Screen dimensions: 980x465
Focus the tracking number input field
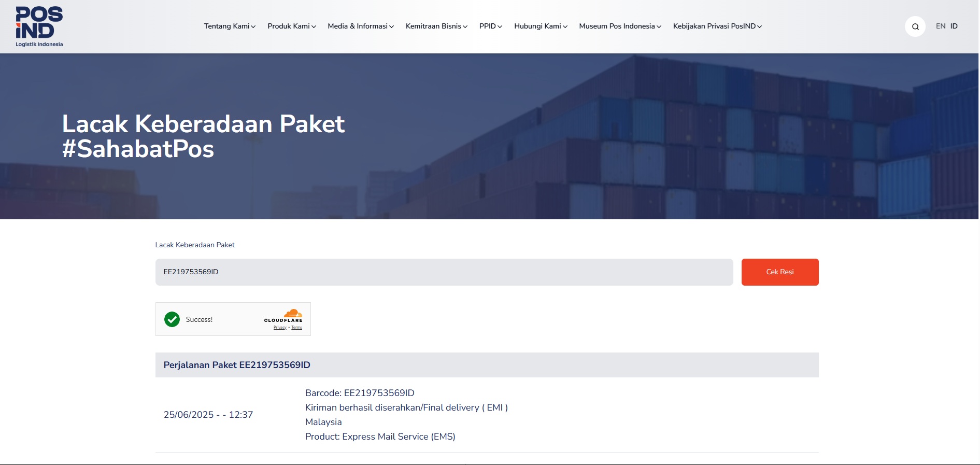(444, 272)
